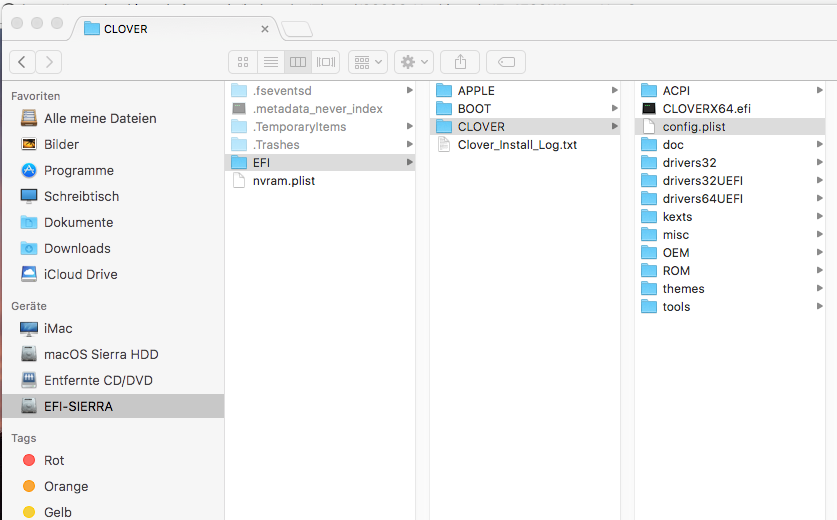This screenshot has height=520, width=837.
Task: Click the Share toolbar button
Action: pyautogui.click(x=460, y=62)
